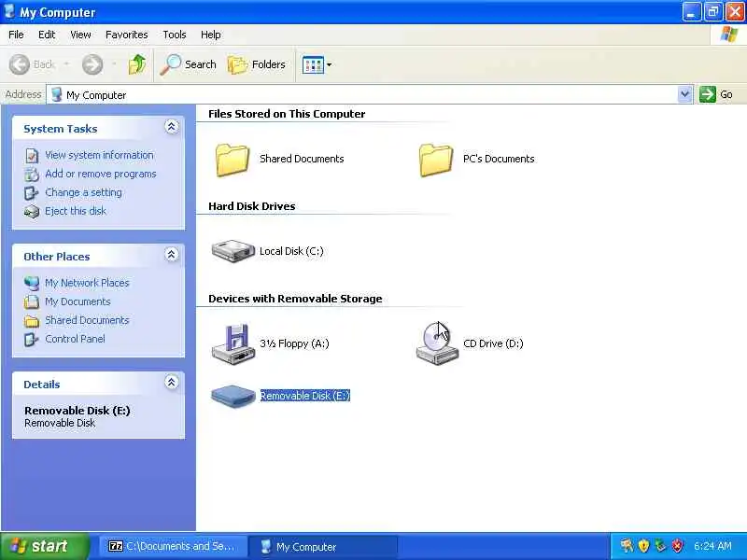The width and height of the screenshot is (747, 560).
Task: Open the Search pane
Action: (x=189, y=64)
